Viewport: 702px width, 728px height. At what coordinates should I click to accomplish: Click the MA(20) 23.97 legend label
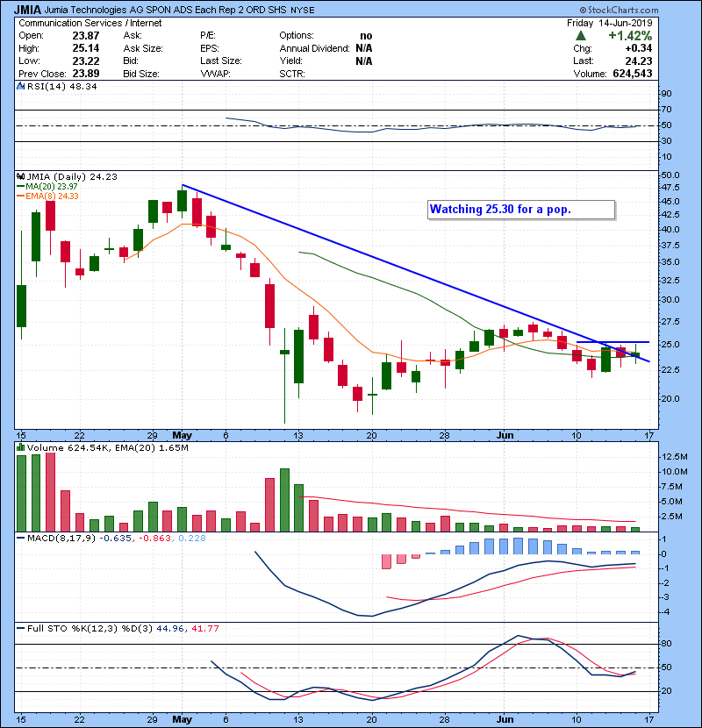tap(51, 186)
